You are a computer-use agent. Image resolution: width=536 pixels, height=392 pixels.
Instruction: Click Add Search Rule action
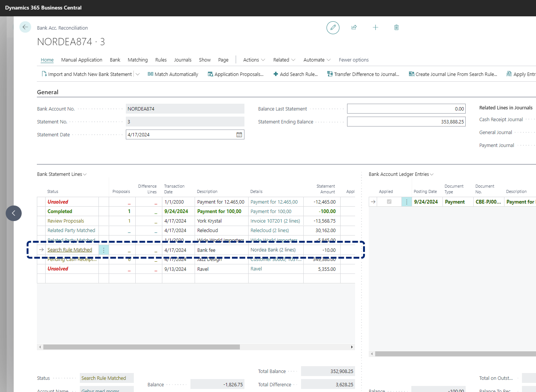pyautogui.click(x=295, y=74)
